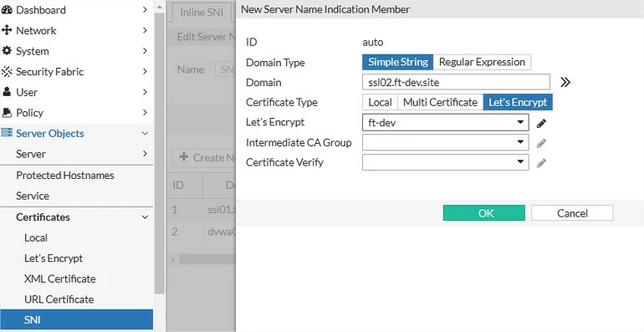Open the Certificate Verify dropdown
The width and height of the screenshot is (644, 332).
[445, 162]
